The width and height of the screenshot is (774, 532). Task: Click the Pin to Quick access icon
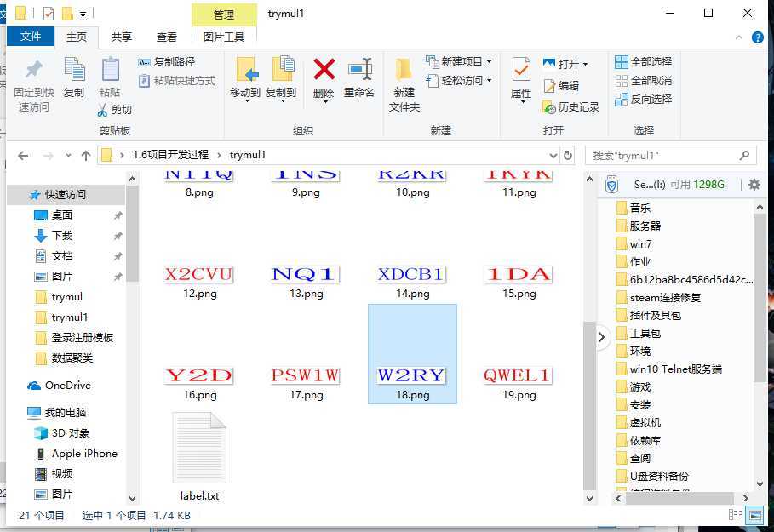pyautogui.click(x=33, y=70)
